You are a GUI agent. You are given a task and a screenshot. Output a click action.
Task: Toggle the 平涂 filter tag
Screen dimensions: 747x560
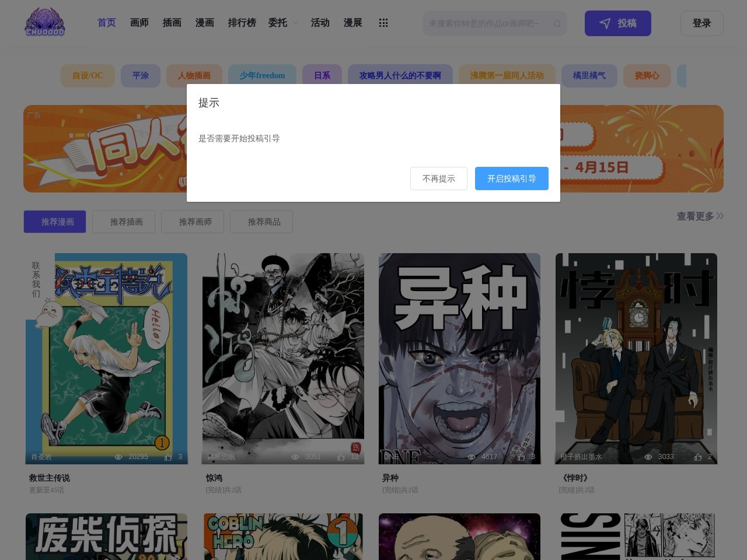coord(140,75)
